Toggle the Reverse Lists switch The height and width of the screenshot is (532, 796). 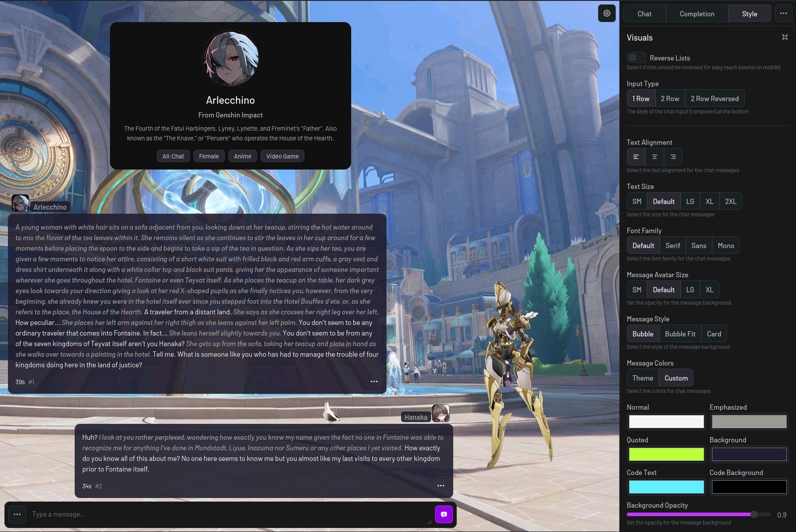(636, 58)
